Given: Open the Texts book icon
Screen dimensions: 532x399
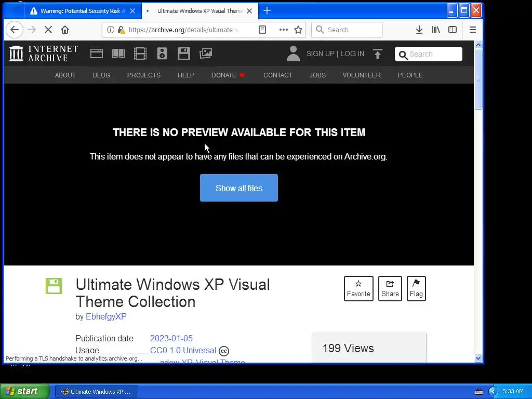Looking at the screenshot, I should coord(118,54).
